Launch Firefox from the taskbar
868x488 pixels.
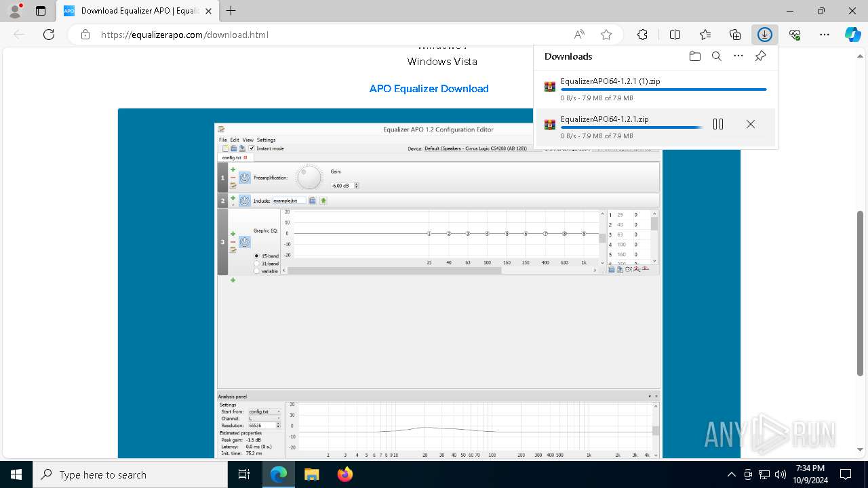(344, 474)
